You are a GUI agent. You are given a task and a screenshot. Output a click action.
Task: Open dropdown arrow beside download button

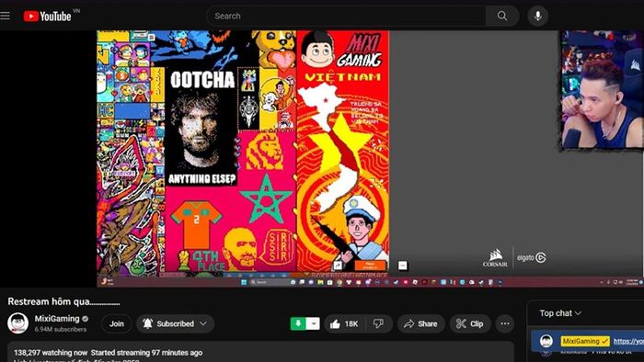tap(313, 324)
